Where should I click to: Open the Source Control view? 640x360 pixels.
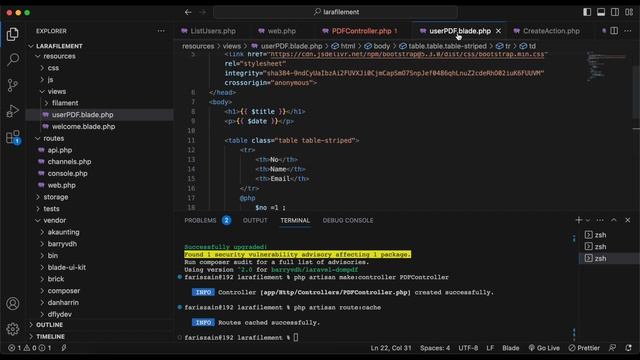coord(13,85)
